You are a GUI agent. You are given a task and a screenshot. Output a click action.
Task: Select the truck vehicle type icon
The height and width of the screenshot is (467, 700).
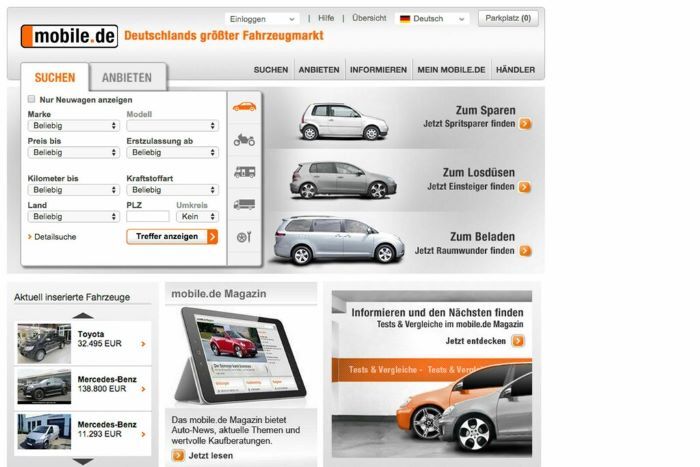pyautogui.click(x=244, y=204)
